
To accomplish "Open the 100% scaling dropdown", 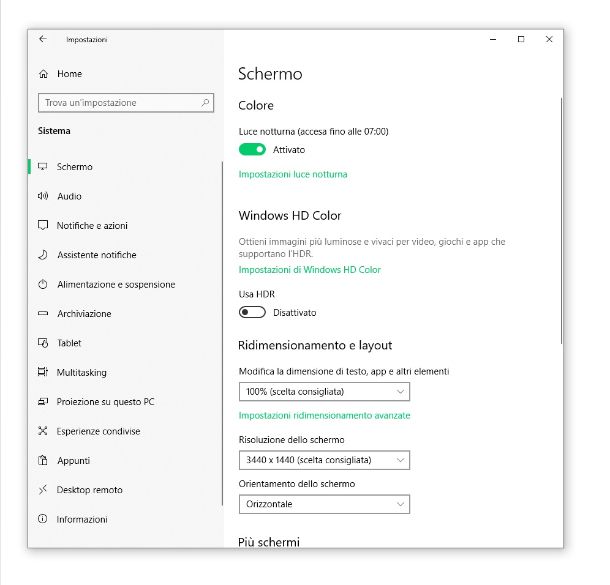I will coord(324,391).
